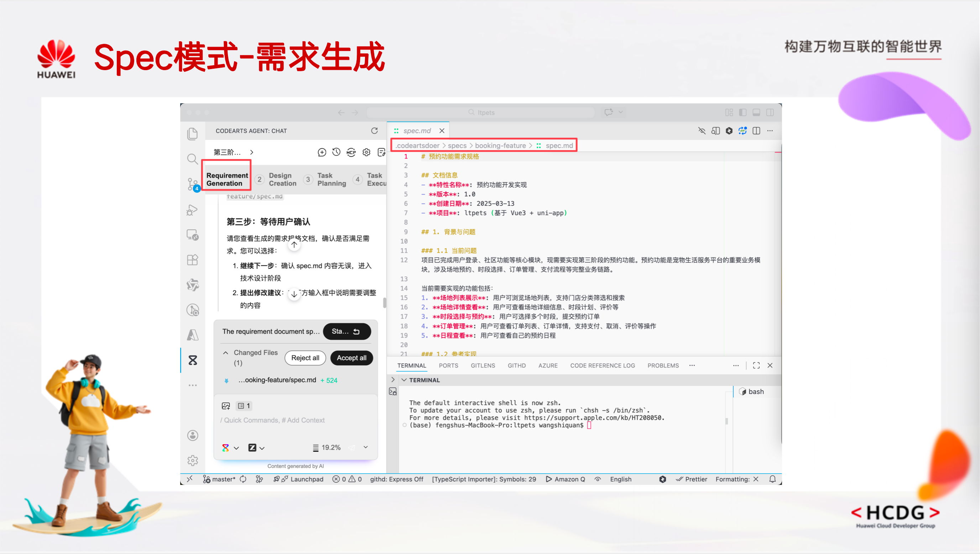Screen dimensions: 980x554
Task: Open the Explorer files icon in activity bar
Action: point(193,134)
